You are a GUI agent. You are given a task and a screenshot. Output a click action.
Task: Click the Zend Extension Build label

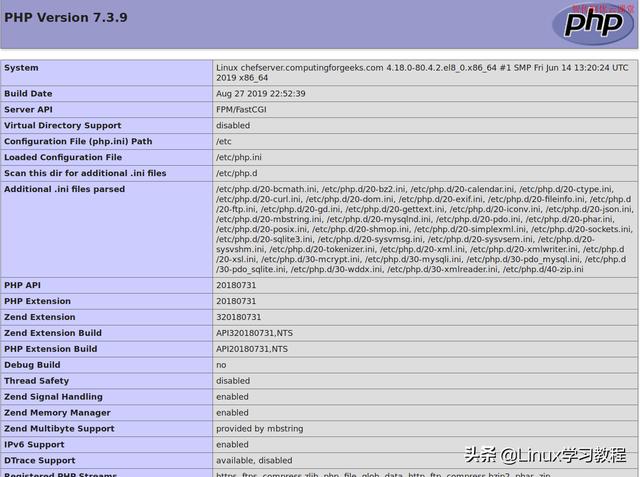(x=53, y=333)
